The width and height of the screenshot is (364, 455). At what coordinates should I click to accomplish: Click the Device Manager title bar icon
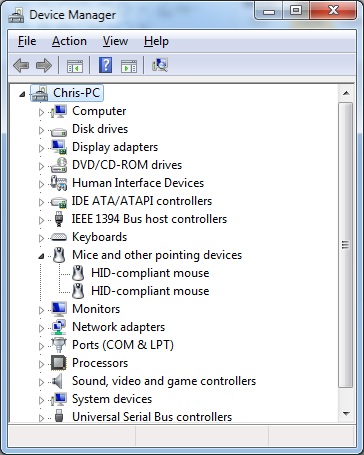(16, 15)
